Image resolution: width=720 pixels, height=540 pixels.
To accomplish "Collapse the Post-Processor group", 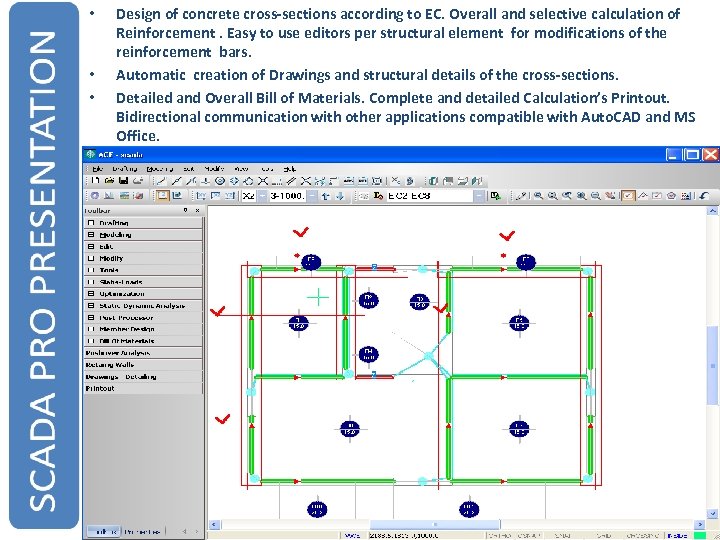I will coord(91,317).
